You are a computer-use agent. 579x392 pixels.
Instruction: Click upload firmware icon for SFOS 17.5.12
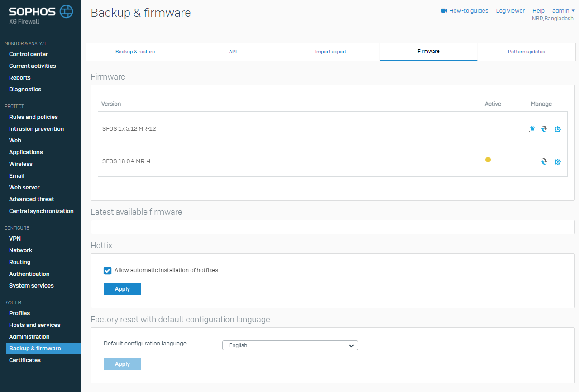[532, 129]
